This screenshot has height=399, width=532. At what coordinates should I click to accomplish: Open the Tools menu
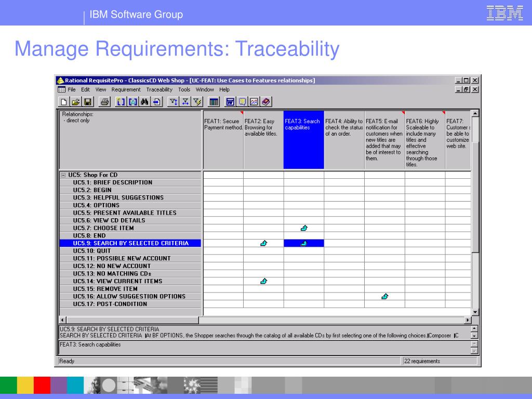pos(184,89)
